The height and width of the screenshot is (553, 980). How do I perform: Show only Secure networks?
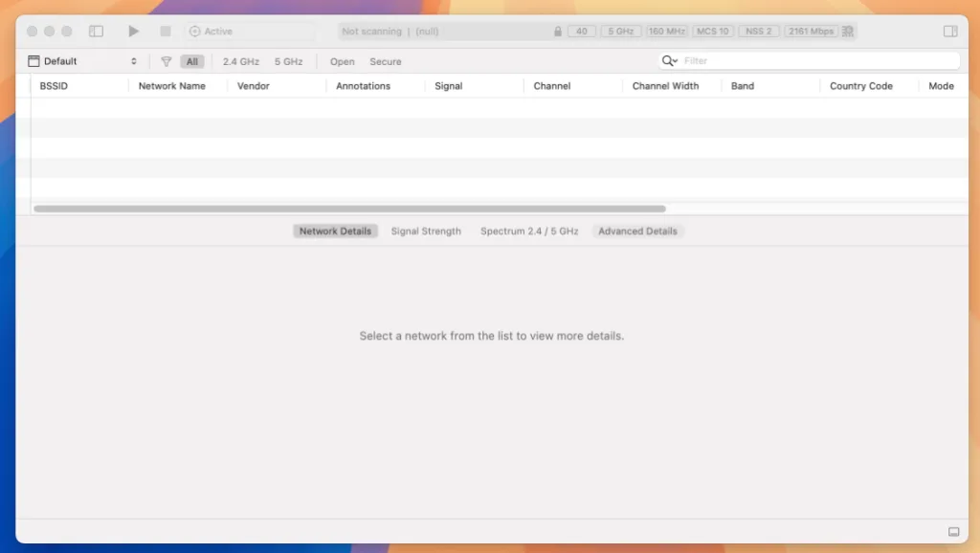pos(386,61)
